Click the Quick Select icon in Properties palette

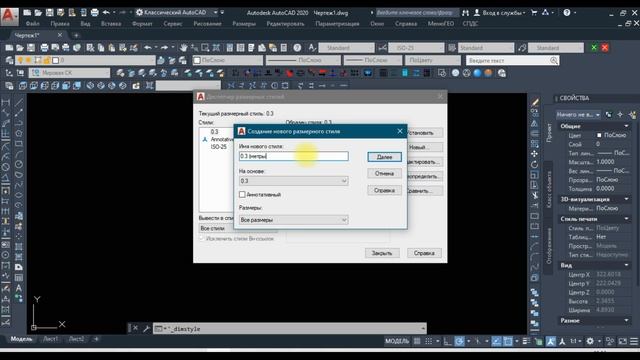click(x=632, y=115)
